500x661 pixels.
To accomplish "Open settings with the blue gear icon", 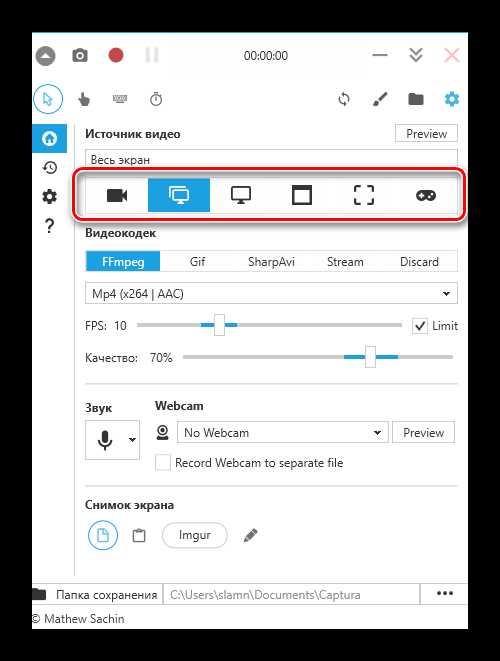I will tap(452, 99).
